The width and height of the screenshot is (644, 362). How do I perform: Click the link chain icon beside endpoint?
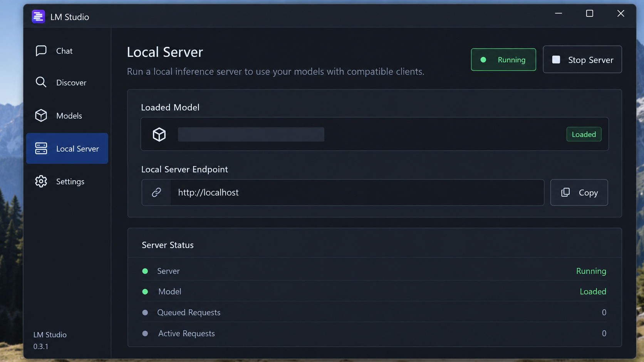[156, 192]
